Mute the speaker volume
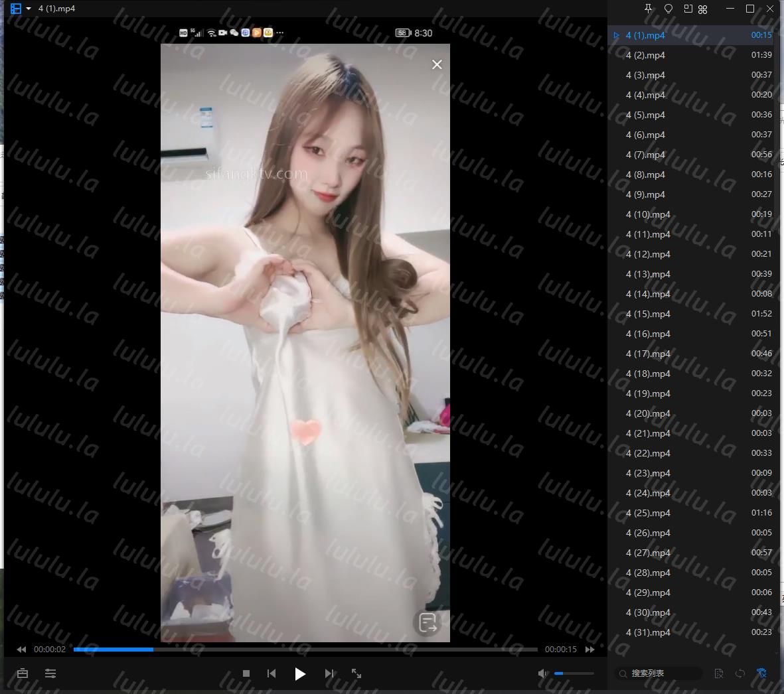The image size is (784, 694). point(542,673)
